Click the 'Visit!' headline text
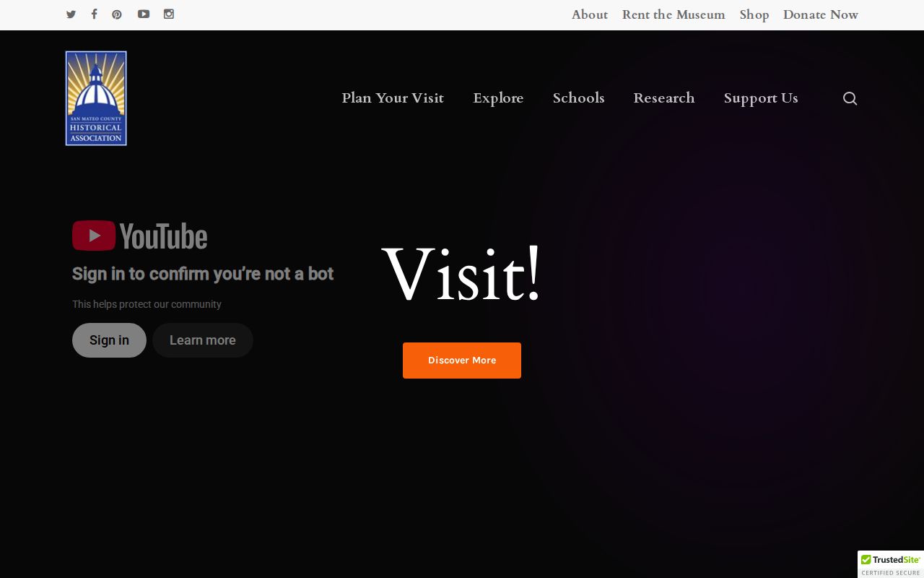 pyautogui.click(x=461, y=275)
